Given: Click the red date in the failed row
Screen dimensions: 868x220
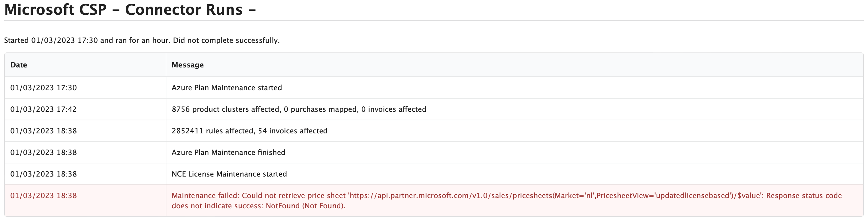Looking at the screenshot, I should 44,196.
